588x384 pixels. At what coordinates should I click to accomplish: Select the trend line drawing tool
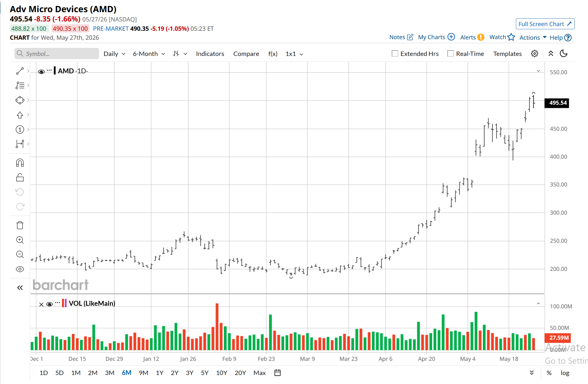(20, 71)
